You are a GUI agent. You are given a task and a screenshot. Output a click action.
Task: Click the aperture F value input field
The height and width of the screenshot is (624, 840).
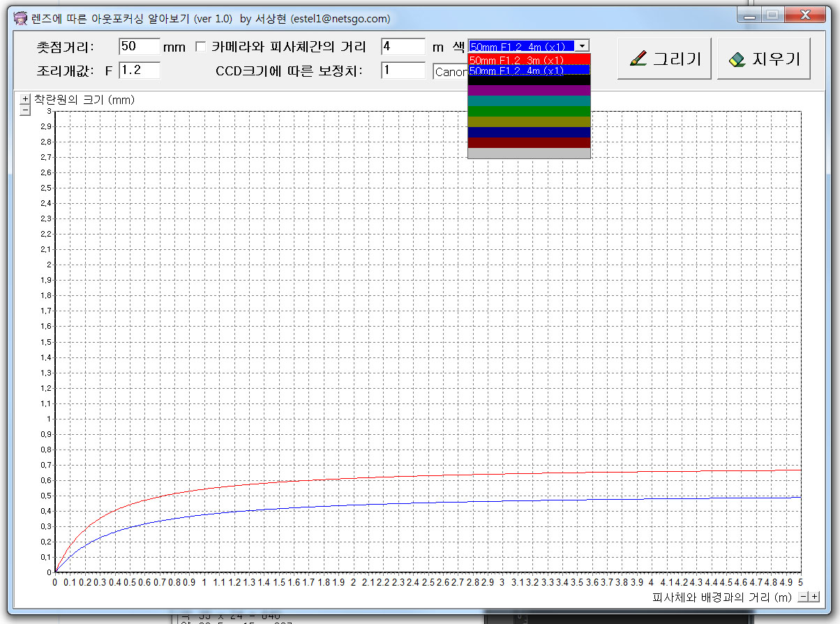click(139, 70)
